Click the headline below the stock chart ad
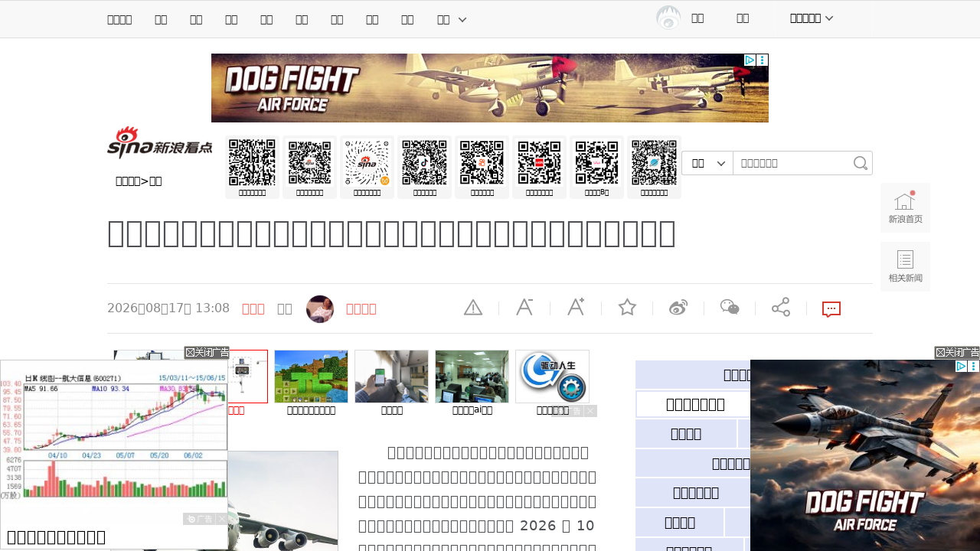The image size is (980, 551). [56, 536]
